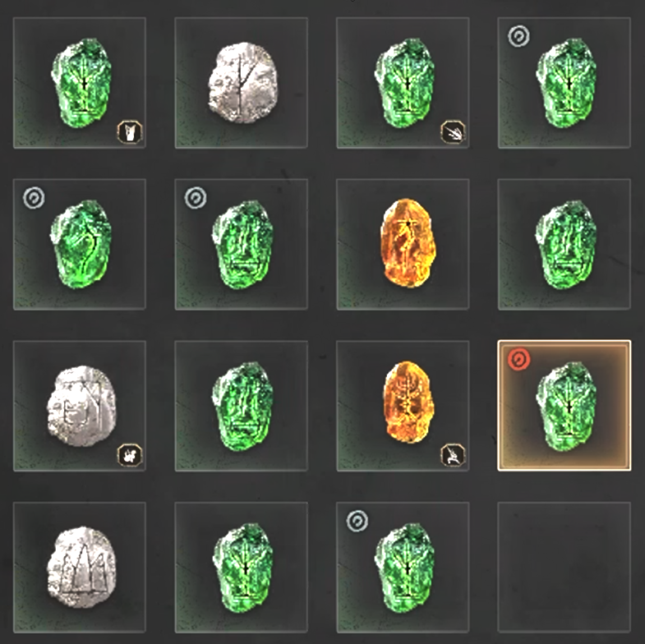Click the melee badge on the lower orange rune
645x644 pixels.
point(453,455)
